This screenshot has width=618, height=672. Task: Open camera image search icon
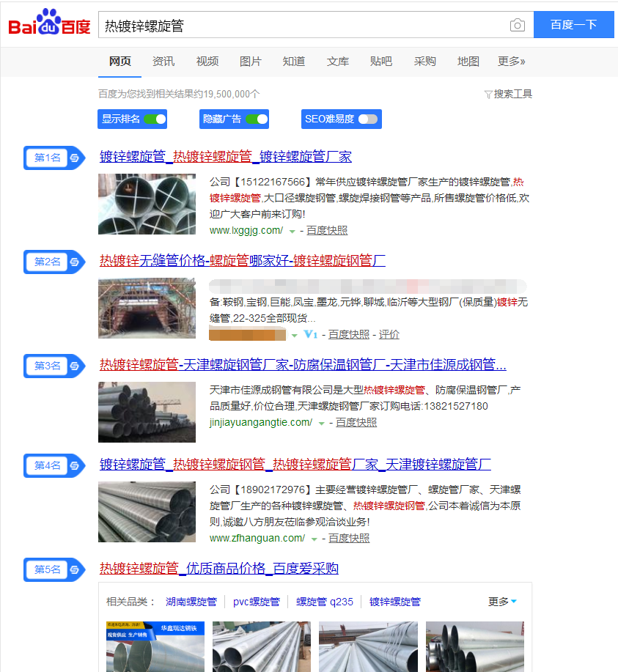518,26
